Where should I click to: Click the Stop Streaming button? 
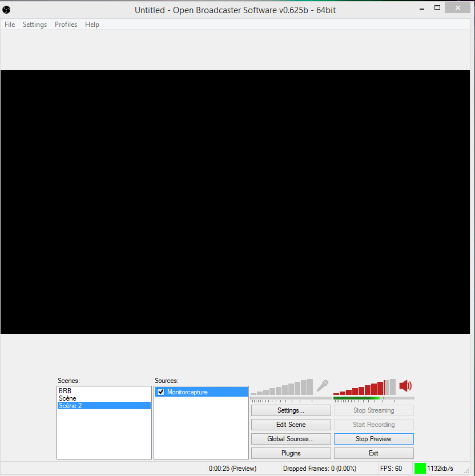[374, 410]
